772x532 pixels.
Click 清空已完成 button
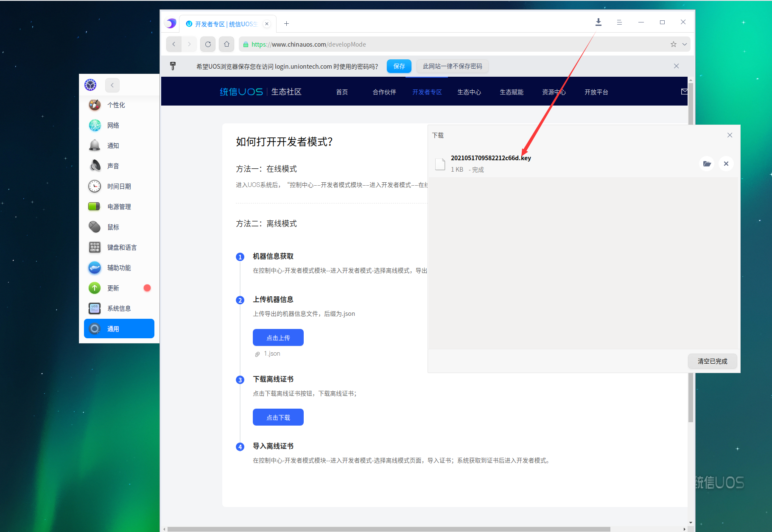(x=712, y=361)
